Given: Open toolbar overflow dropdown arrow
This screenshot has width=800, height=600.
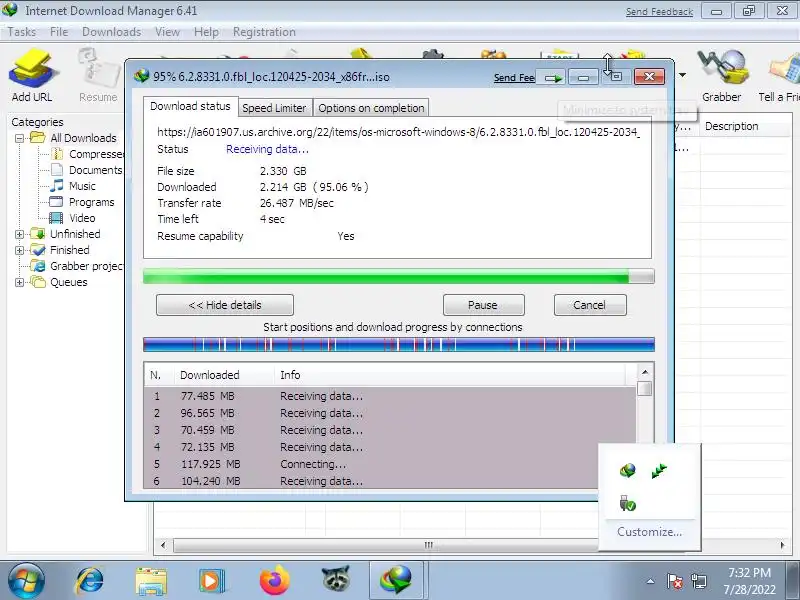Looking at the screenshot, I should (x=682, y=75).
